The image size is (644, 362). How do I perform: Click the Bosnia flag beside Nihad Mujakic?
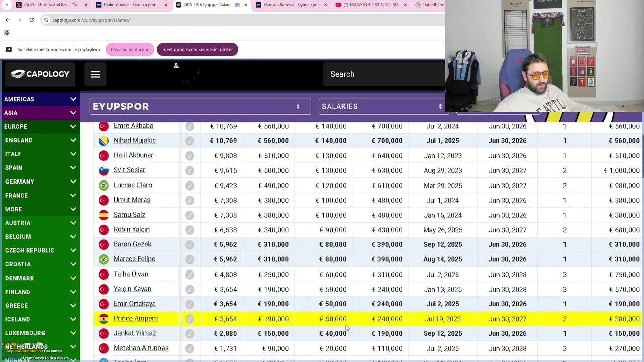click(104, 141)
